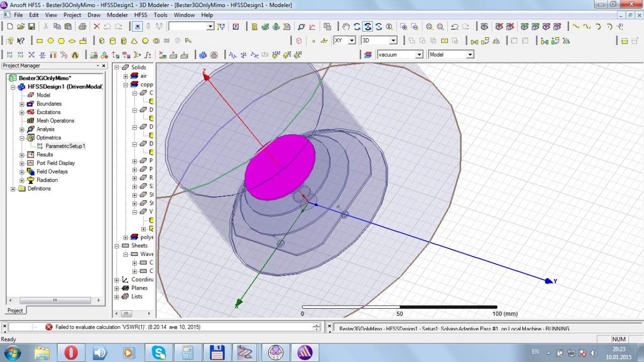Screen dimensions: 644x362
Task: Open the Modeler menu
Action: click(117, 15)
